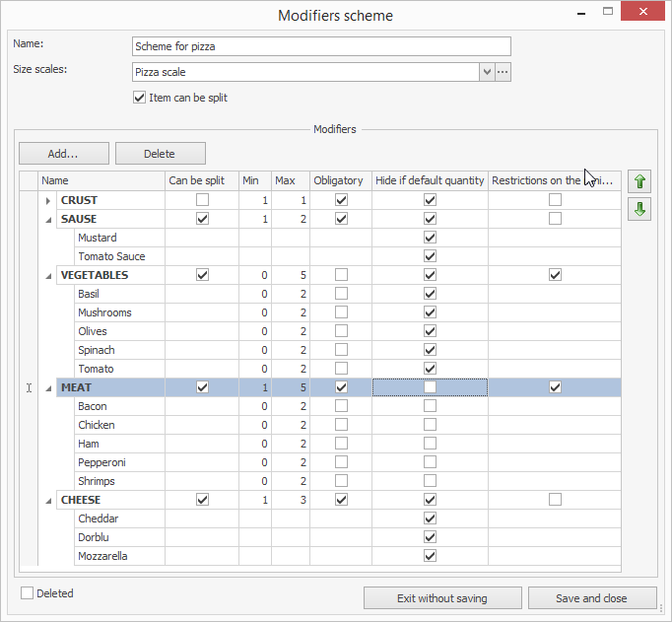672x622 pixels.
Task: Enable Can be split for CRUST
Action: pos(202,200)
